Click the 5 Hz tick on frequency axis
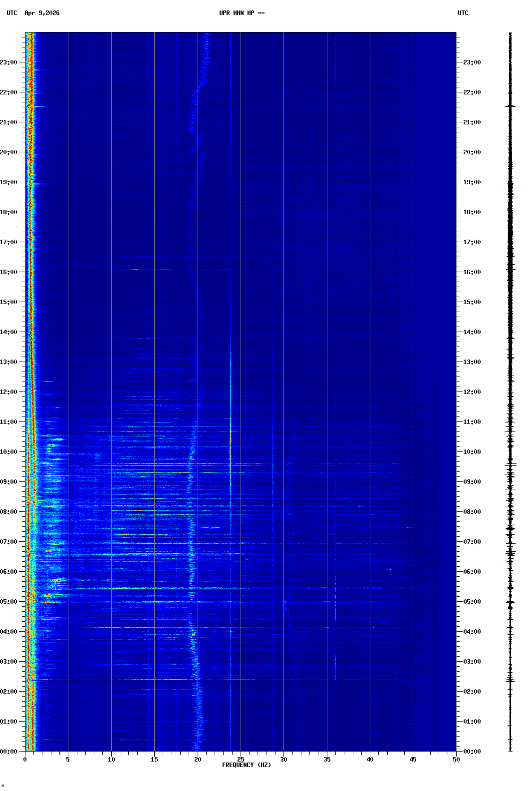This screenshot has height=791, width=532. click(x=68, y=759)
